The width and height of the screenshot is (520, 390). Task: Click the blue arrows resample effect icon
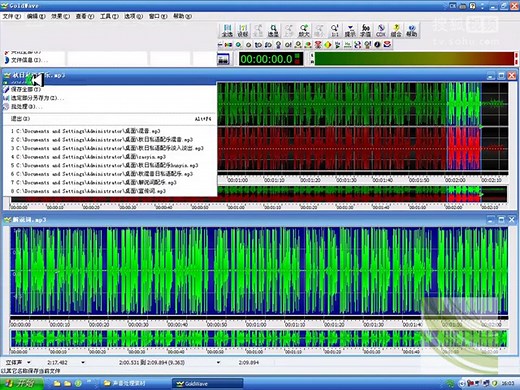pos(358,45)
